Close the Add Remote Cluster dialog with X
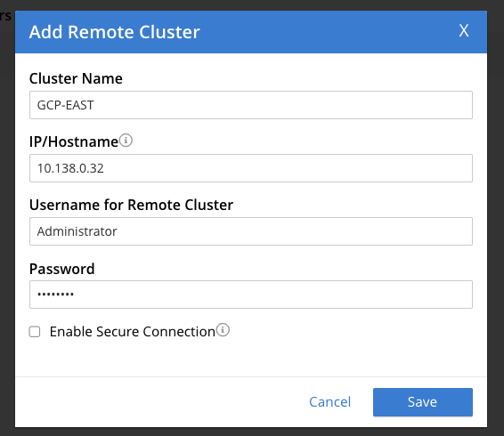 tap(464, 30)
